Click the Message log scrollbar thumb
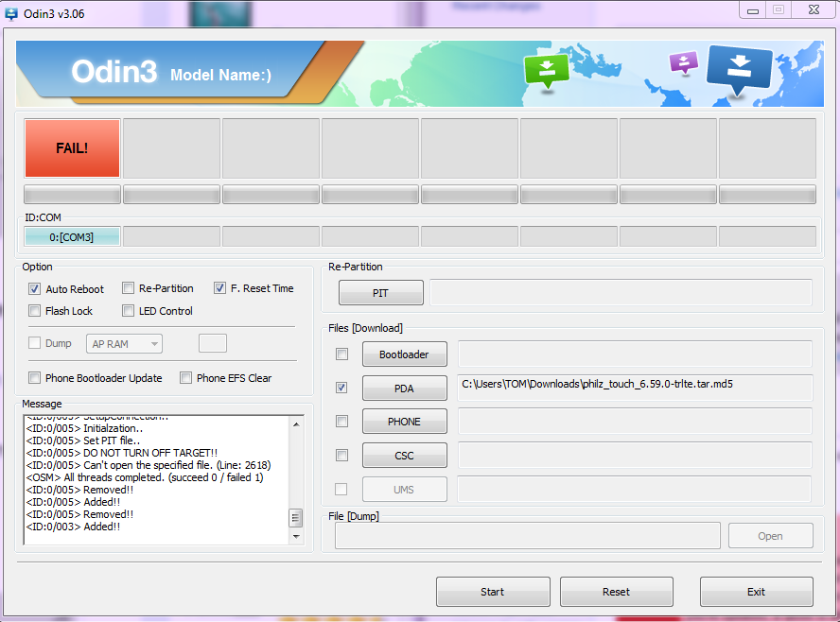 click(x=296, y=518)
